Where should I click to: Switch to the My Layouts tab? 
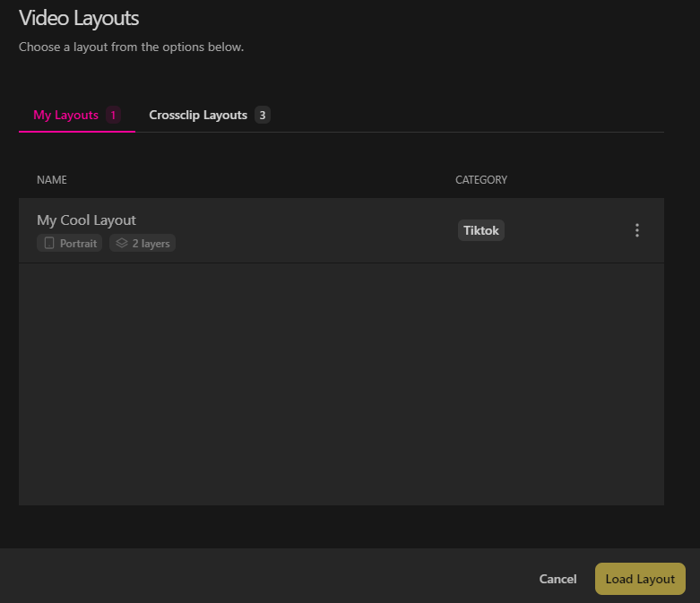pos(77,116)
